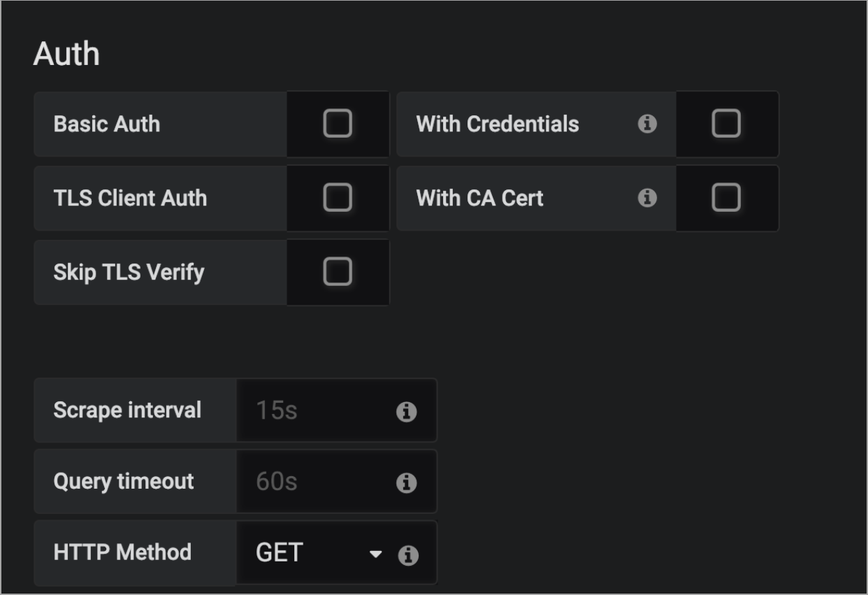868x595 pixels.
Task: Click the With Credentials info icon
Action: pyautogui.click(x=647, y=124)
